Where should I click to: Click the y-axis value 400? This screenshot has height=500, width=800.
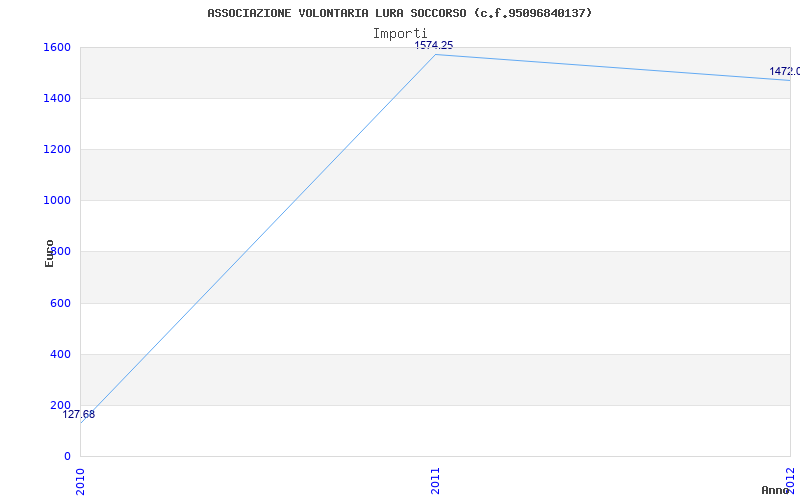pos(60,354)
